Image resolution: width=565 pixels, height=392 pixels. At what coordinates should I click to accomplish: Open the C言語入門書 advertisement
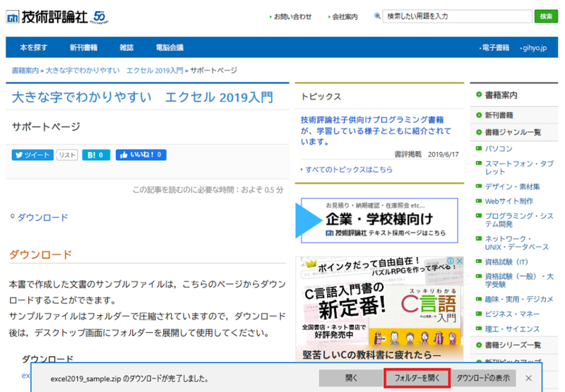[379, 309]
